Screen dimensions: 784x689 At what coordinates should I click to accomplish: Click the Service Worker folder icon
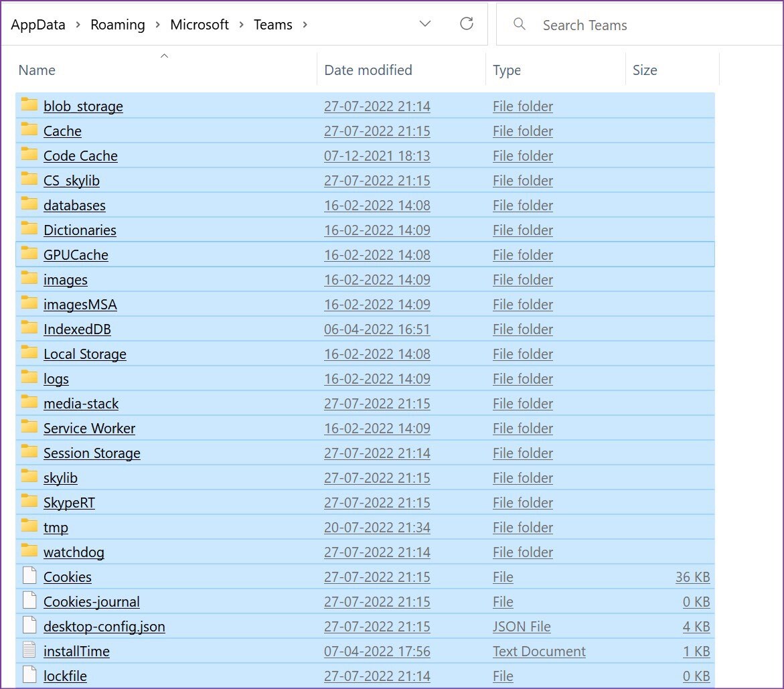point(29,427)
